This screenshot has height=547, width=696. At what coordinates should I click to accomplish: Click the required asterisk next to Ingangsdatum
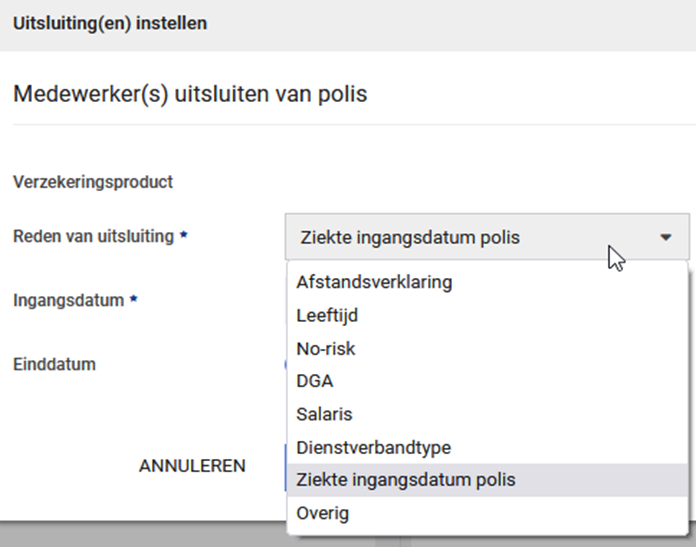133,300
